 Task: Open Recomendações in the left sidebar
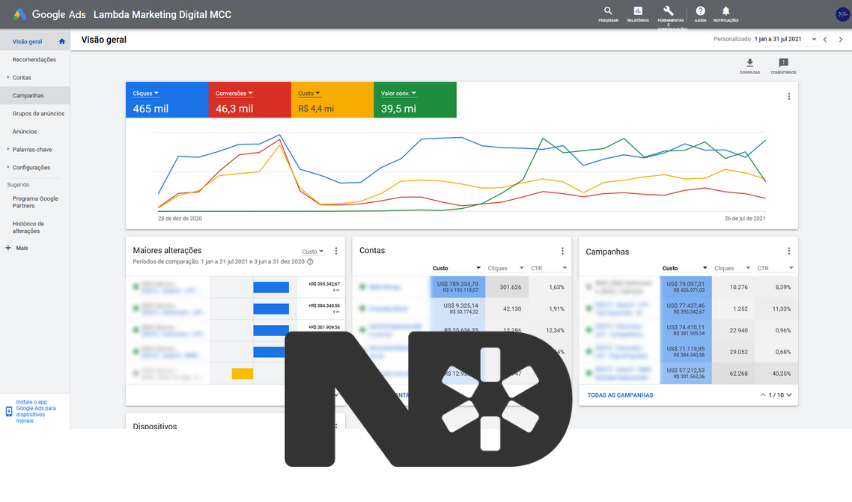tap(34, 59)
